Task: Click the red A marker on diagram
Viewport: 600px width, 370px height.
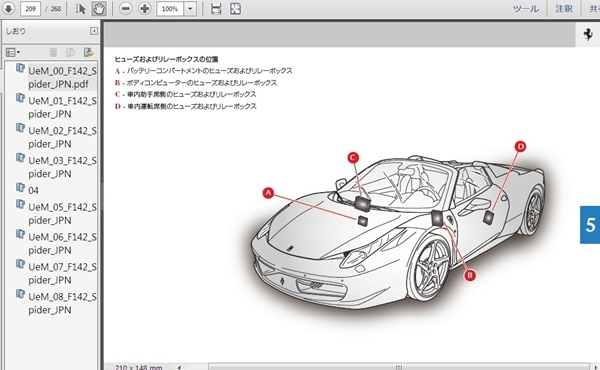Action: pos(268,193)
